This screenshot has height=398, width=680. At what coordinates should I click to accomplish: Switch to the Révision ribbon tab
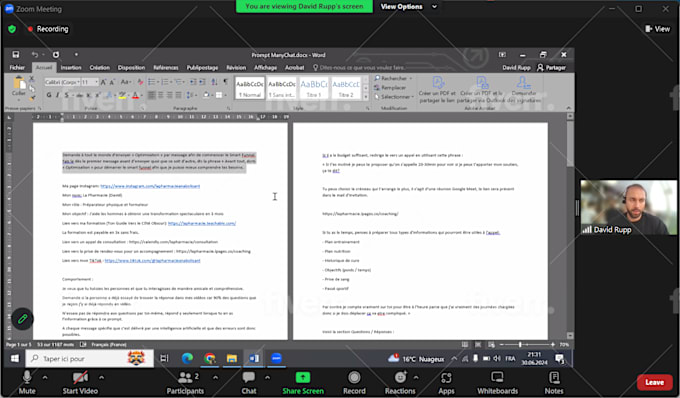236,68
